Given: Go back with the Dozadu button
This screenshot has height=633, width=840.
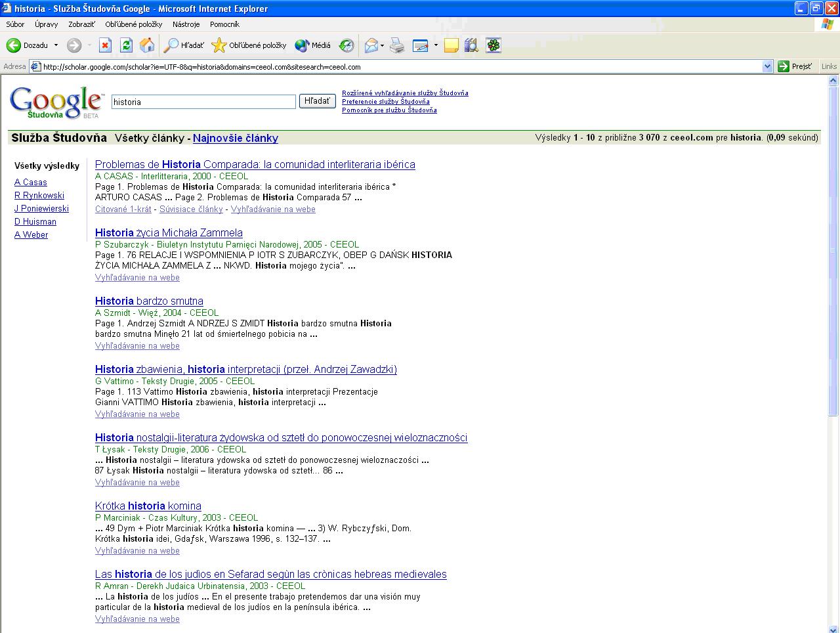Looking at the screenshot, I should click(28, 45).
